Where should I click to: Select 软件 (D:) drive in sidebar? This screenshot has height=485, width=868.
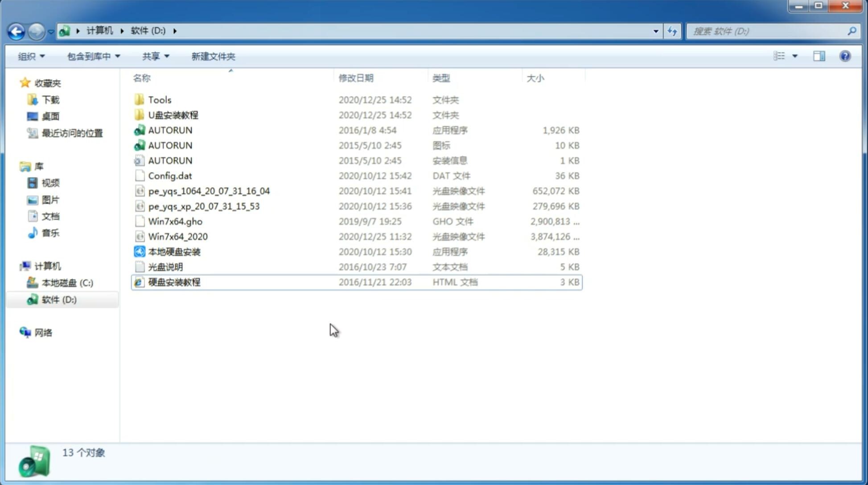58,300
